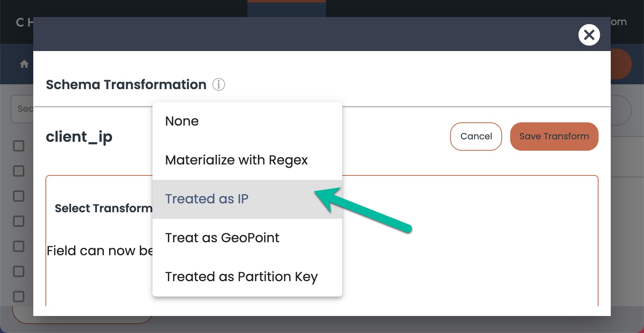Tick the sixth checkbox in left column
The width and height of the screenshot is (644, 333).
point(19,271)
